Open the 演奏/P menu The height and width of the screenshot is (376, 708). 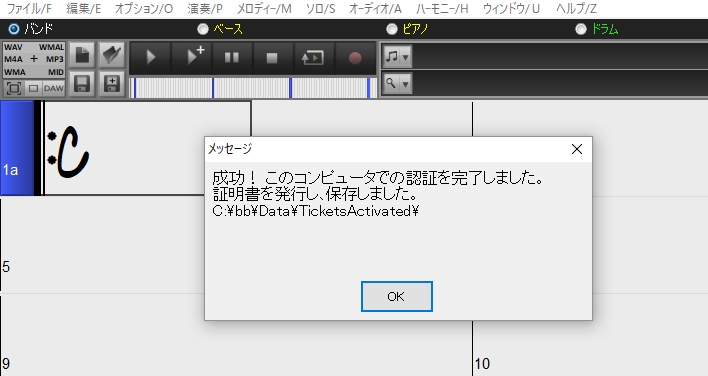point(205,9)
